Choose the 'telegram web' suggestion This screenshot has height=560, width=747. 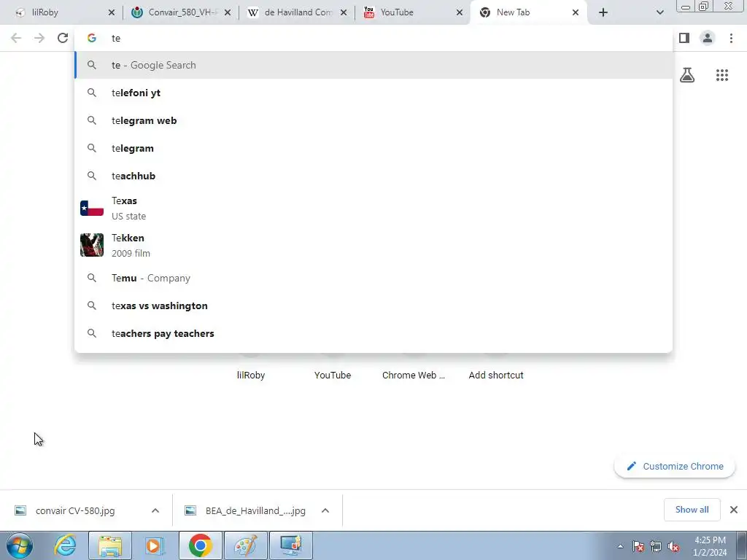(x=373, y=120)
